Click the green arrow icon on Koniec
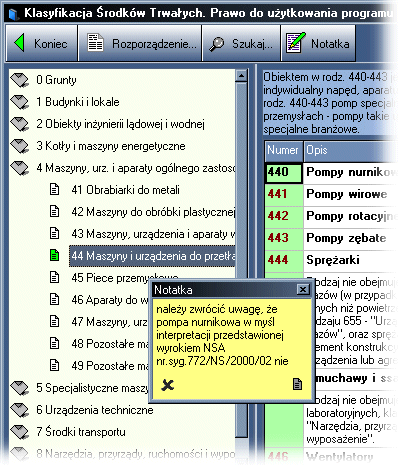 point(19,43)
